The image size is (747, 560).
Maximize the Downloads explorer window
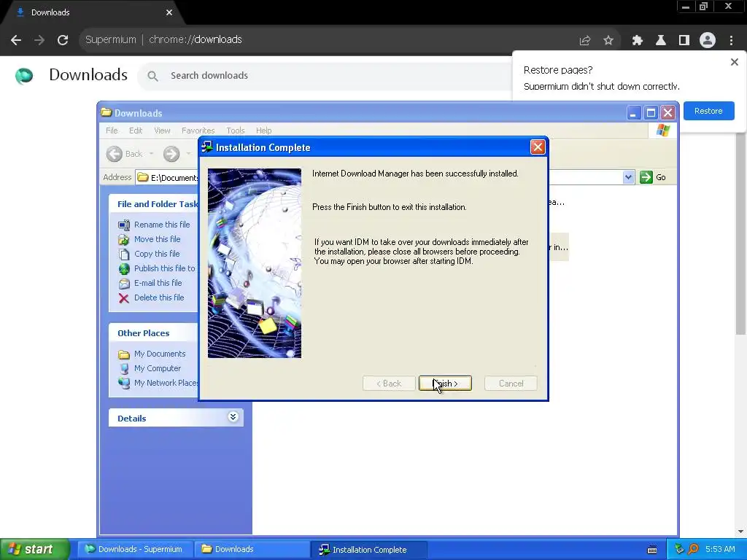coord(651,113)
